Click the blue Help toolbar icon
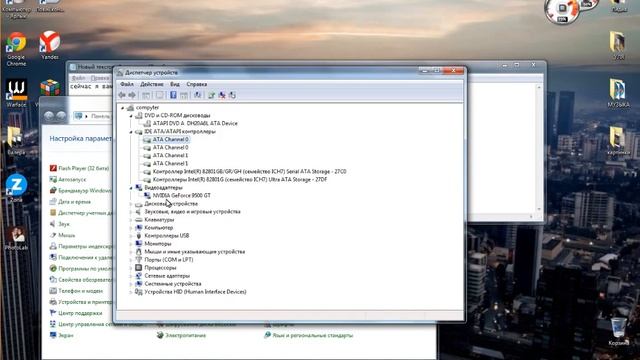This screenshot has height=360, width=640. point(173,95)
